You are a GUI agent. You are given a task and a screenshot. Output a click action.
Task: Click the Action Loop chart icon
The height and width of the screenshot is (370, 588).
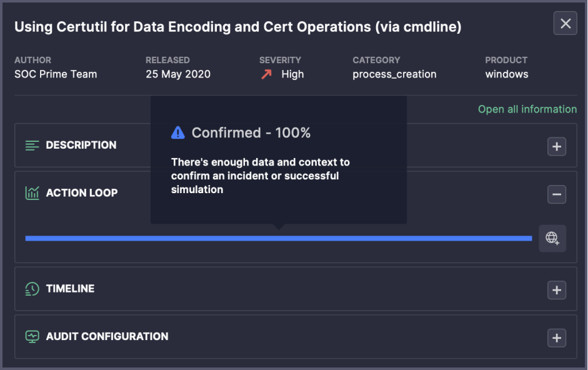tap(32, 193)
